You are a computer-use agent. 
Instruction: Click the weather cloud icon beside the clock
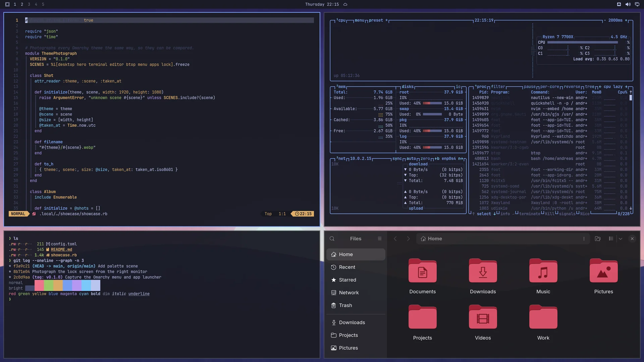(x=345, y=4)
